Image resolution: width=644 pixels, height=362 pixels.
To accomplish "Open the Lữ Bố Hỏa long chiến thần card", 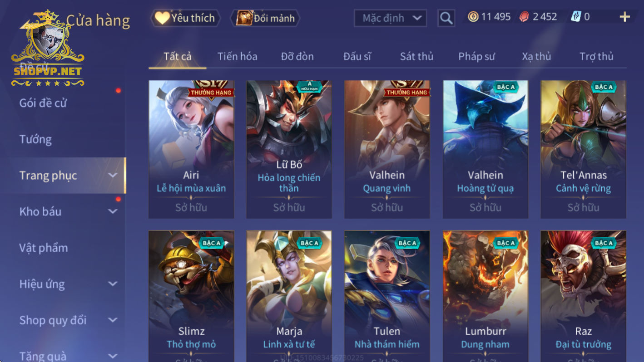I will 289,149.
